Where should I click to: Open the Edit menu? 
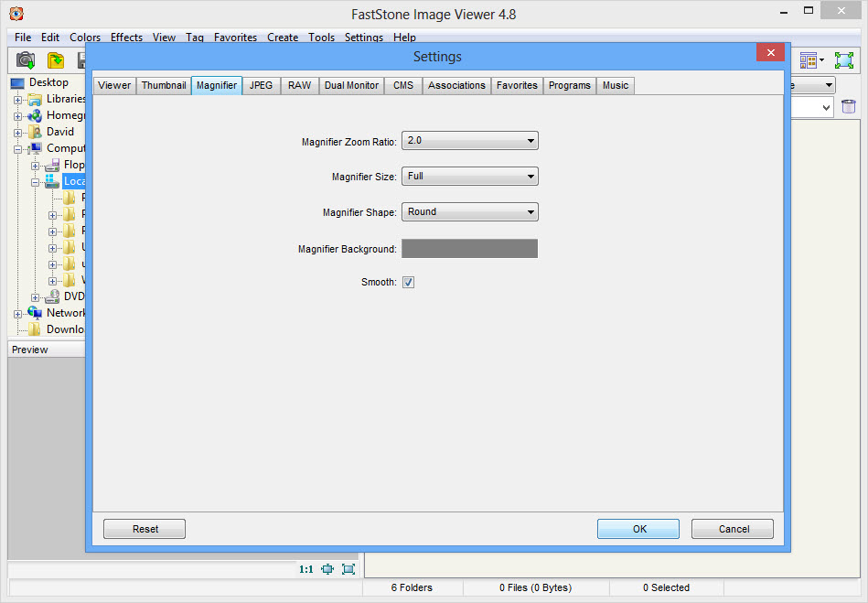click(x=49, y=38)
